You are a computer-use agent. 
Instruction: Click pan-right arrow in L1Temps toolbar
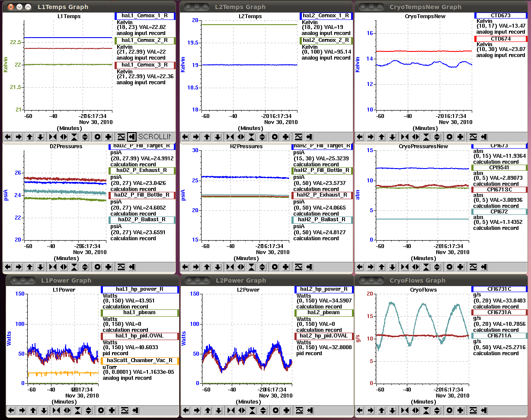pos(19,137)
